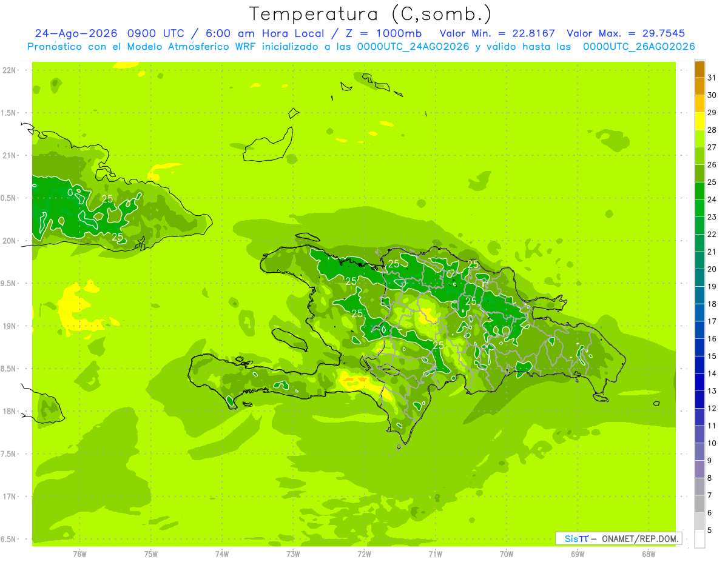This screenshot has width=728, height=562.
Task: Click the '70W' longitude axis label
Action: tap(507, 554)
